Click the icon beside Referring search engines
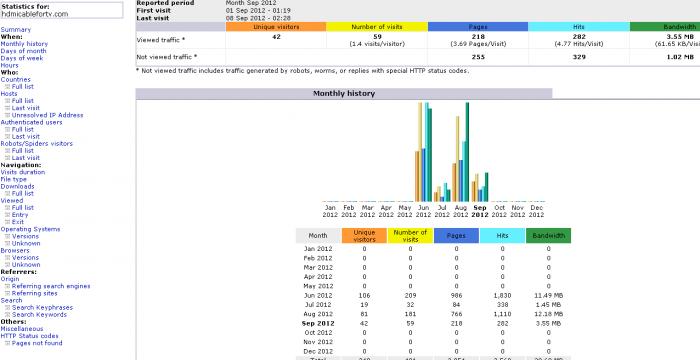This screenshot has height=360, width=700. click(8, 286)
